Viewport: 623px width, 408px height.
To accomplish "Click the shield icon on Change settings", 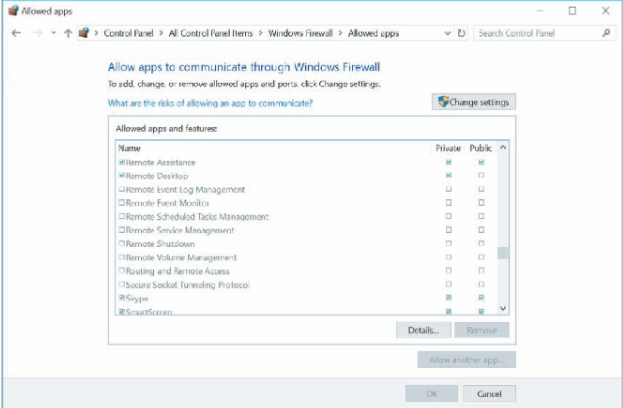I will click(x=443, y=102).
